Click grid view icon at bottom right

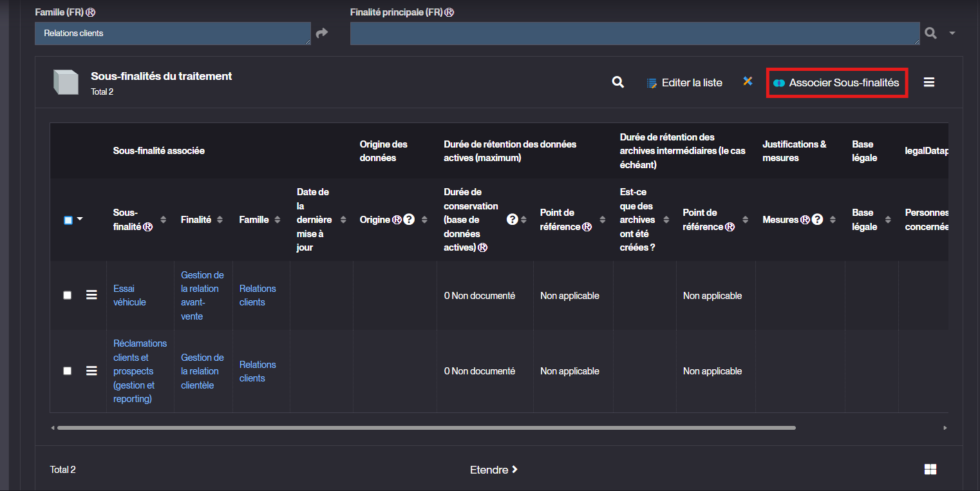pos(930,470)
